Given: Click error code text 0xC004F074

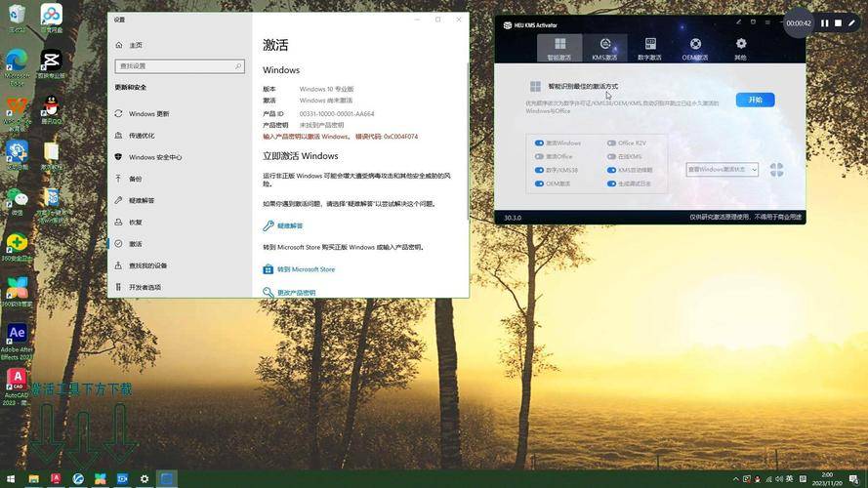Looking at the screenshot, I should coord(400,136).
